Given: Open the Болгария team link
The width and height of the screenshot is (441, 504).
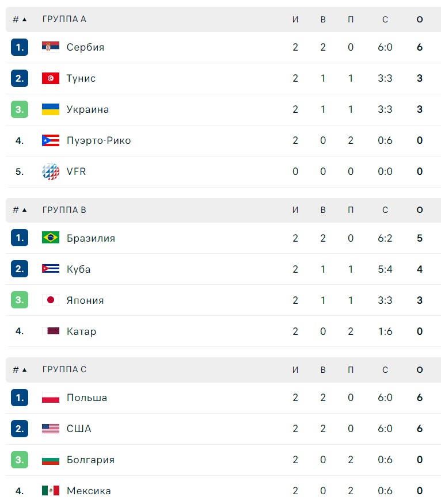Looking at the screenshot, I should (x=90, y=460).
